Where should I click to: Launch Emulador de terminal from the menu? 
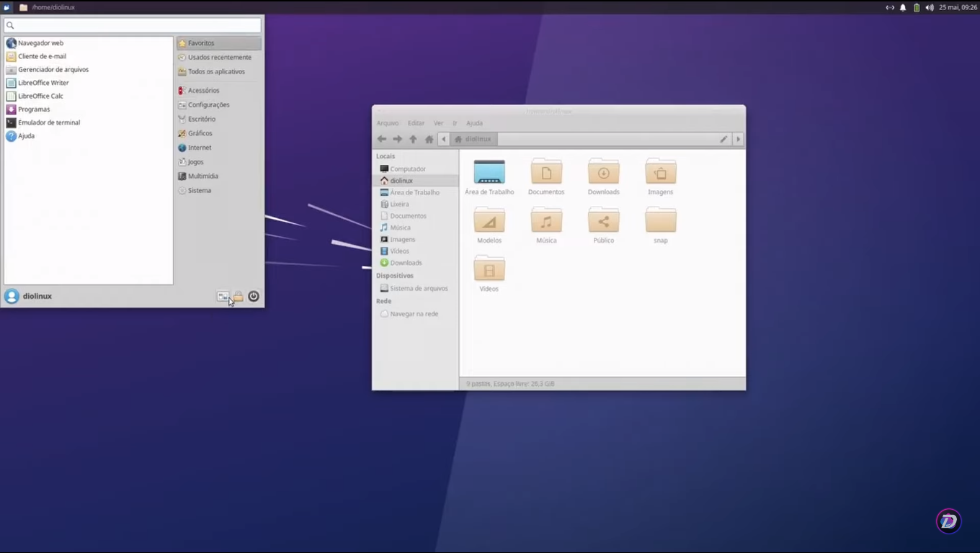[x=48, y=122]
